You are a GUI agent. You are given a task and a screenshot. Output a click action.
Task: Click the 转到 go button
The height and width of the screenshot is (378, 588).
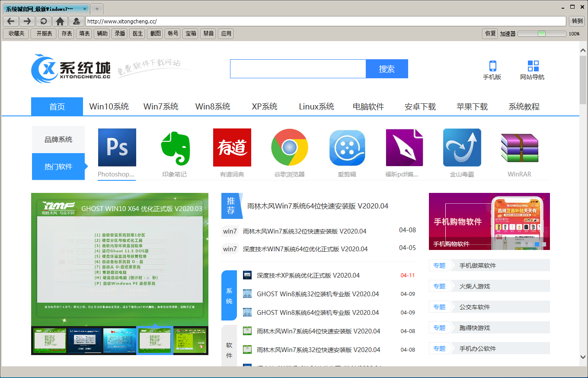pos(577,21)
